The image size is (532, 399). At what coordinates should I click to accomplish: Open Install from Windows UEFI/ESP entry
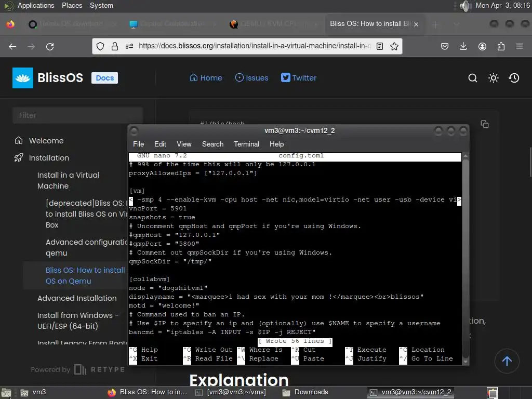tap(78, 321)
